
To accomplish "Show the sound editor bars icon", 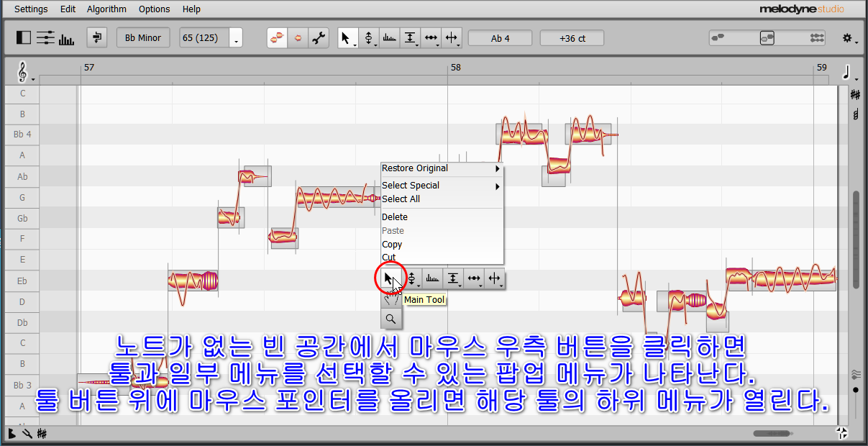I will [x=66, y=39].
